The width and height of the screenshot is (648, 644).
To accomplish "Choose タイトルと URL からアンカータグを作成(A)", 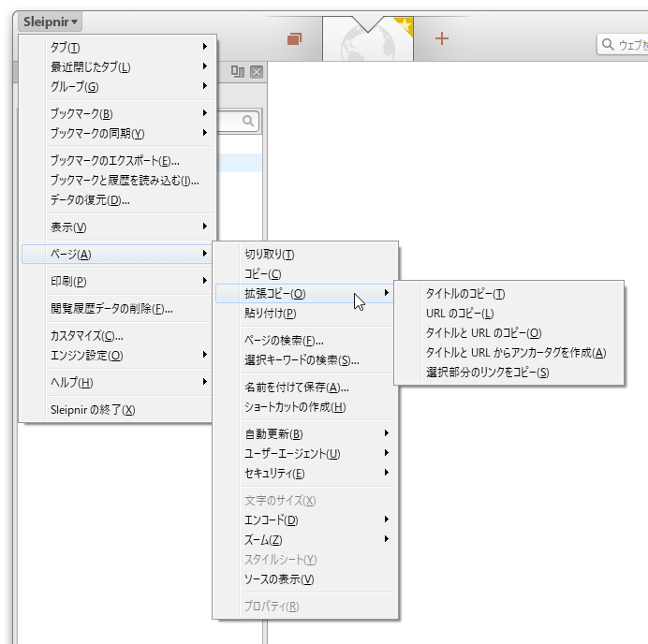I will pyautogui.click(x=509, y=352).
